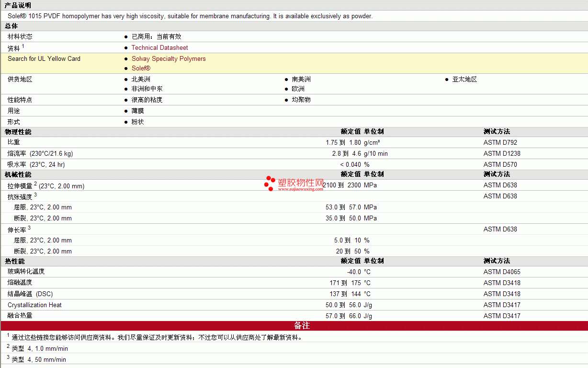Open the Solvay Specialty Polymers link
The height and width of the screenshot is (368, 588).
pyautogui.click(x=169, y=59)
